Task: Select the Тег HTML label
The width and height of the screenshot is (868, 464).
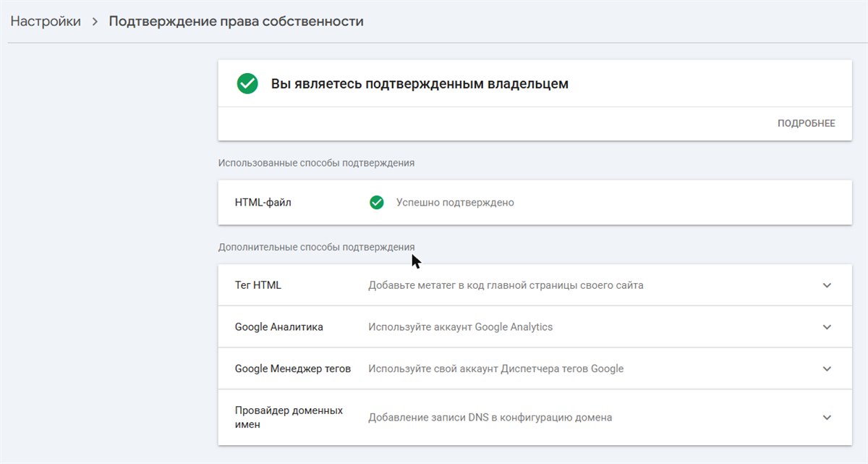Action: (x=258, y=285)
